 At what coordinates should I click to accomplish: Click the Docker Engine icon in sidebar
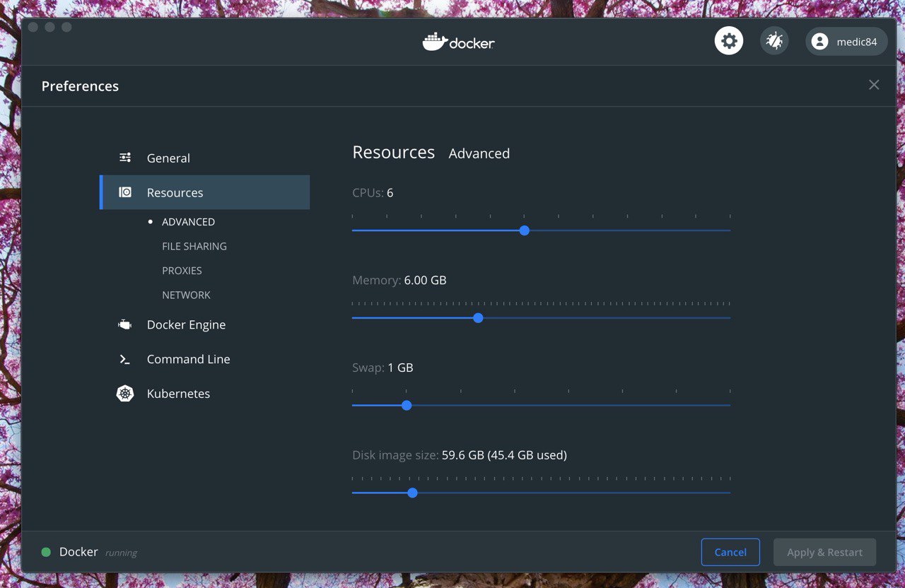click(x=124, y=324)
